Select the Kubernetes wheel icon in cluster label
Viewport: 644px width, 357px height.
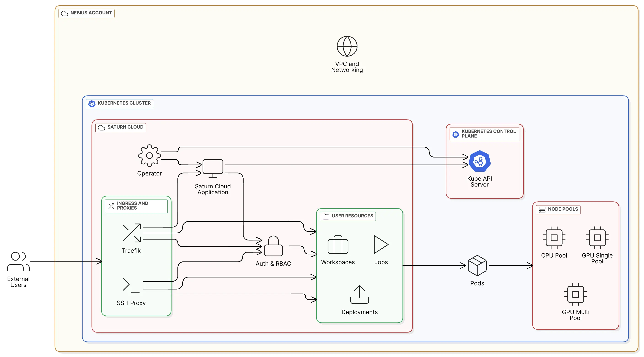pyautogui.click(x=92, y=104)
